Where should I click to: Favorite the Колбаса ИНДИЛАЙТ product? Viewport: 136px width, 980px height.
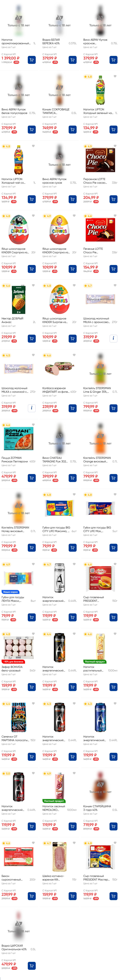(74, 355)
